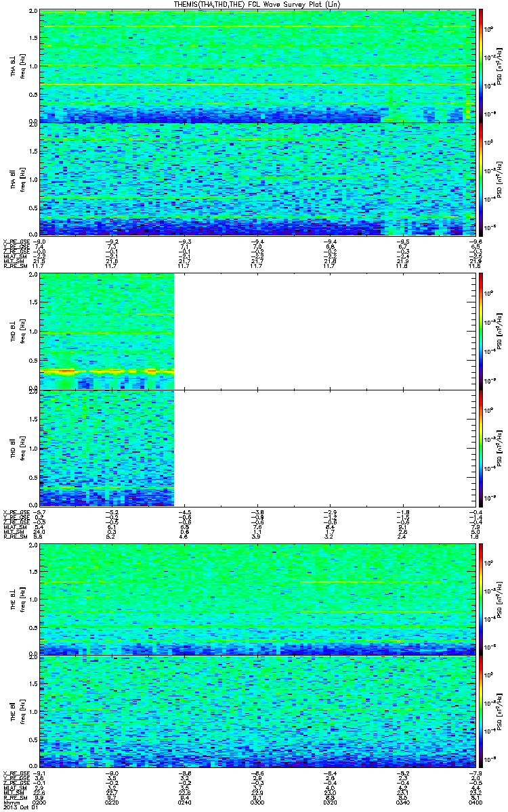Click the THA BL PSD color bar

point(480,66)
